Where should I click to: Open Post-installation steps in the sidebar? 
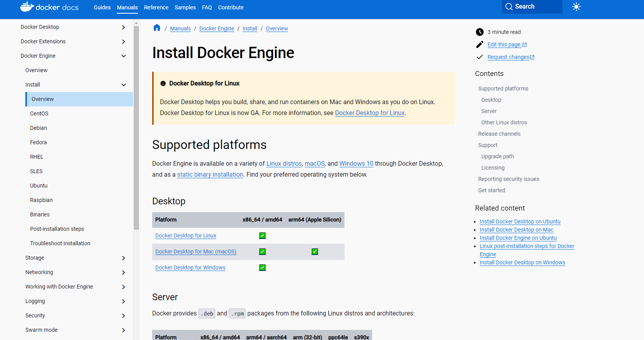pos(57,229)
